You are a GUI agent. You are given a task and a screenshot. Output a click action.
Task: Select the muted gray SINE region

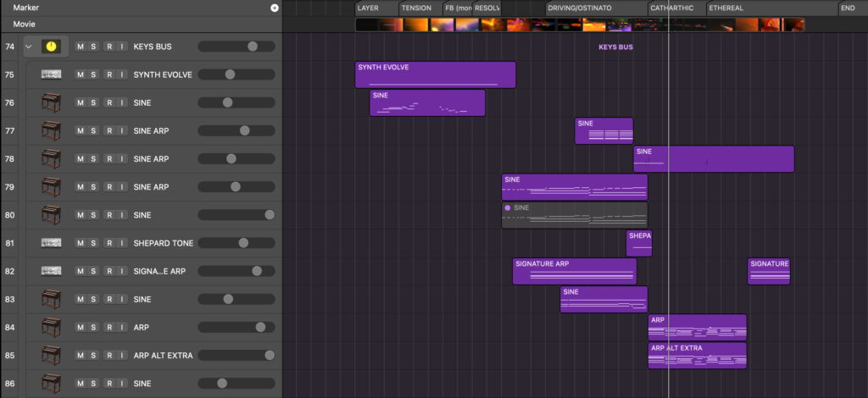click(x=574, y=215)
